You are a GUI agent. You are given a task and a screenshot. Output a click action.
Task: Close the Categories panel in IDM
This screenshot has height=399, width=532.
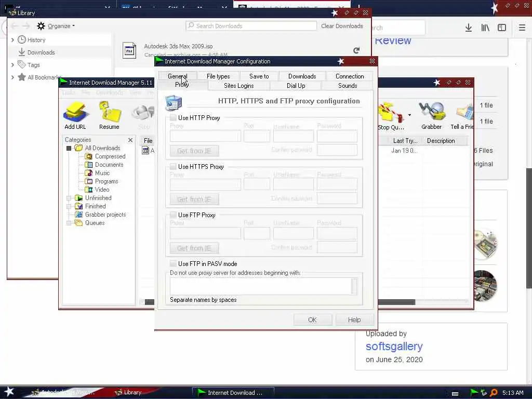(x=130, y=140)
